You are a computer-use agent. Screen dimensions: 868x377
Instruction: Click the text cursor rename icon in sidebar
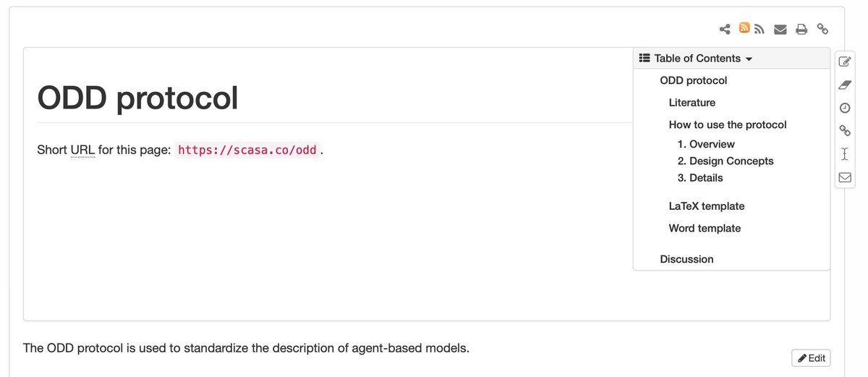point(845,154)
